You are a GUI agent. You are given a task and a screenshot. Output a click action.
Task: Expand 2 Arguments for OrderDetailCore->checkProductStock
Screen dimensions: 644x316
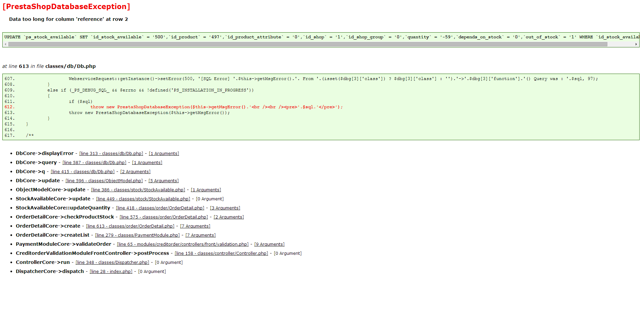[229, 217]
